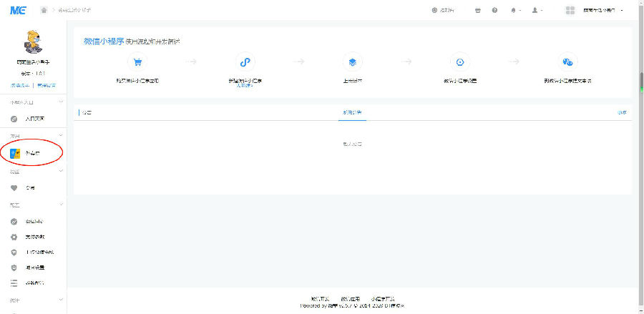This screenshot has width=644, height=314.
Task: Click the gear payment settings icon in sidebar
Action: pyautogui.click(x=14, y=236)
